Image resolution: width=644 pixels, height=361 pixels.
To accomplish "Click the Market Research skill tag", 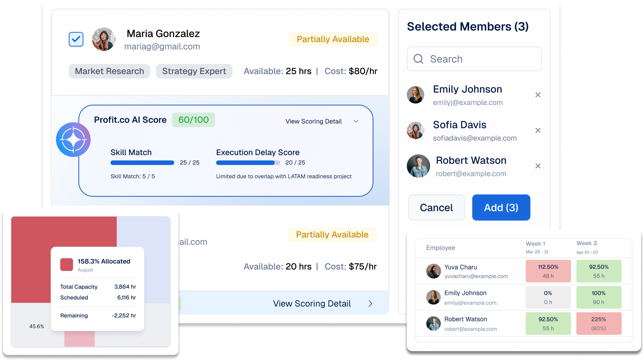I will [x=109, y=71].
